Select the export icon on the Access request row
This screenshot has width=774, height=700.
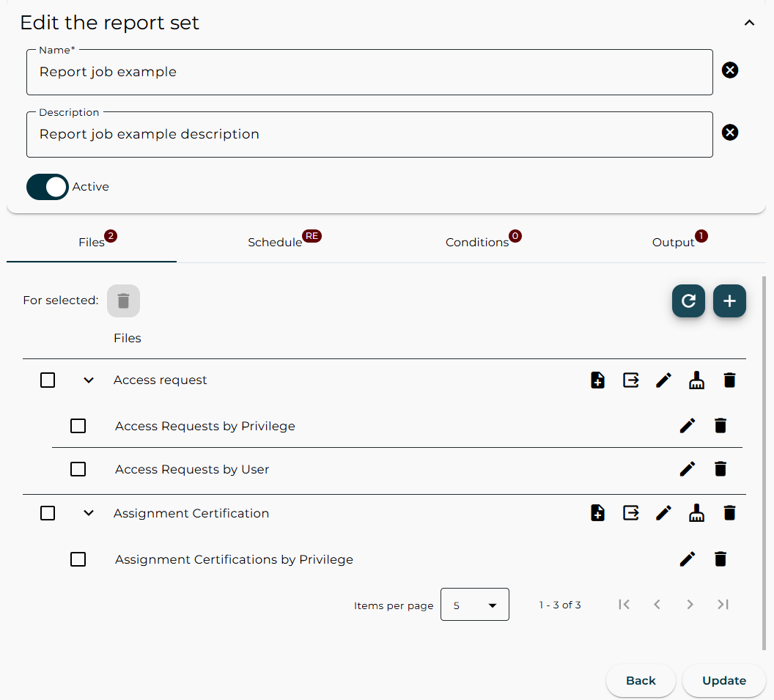click(x=630, y=380)
